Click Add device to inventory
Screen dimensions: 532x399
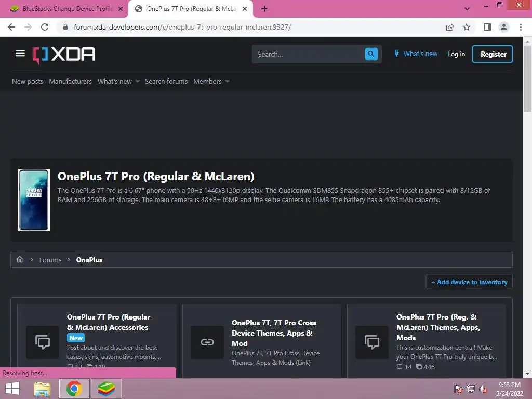(469, 282)
